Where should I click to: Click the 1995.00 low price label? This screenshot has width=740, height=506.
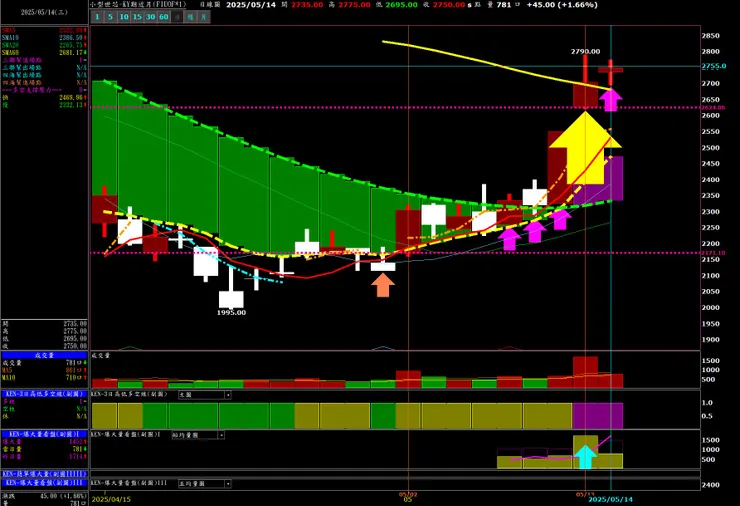tap(231, 312)
